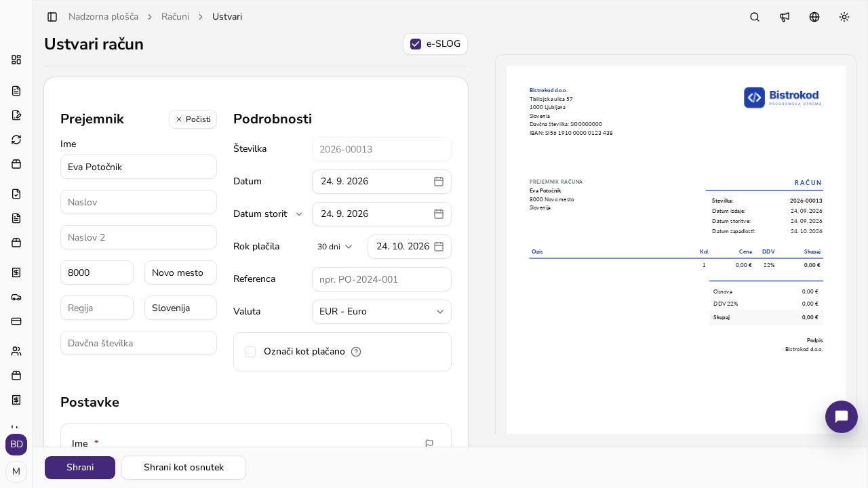Click the Številka field 2026-00013
Viewport: 868px width, 488px height.
(382, 149)
